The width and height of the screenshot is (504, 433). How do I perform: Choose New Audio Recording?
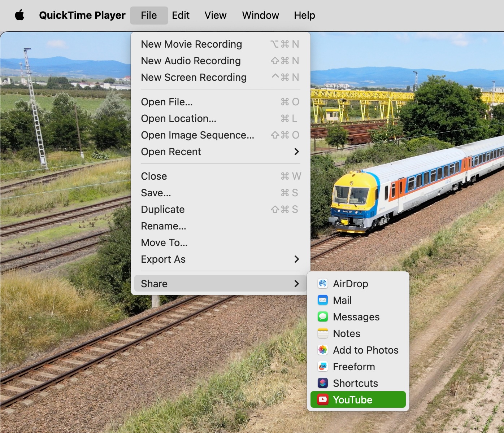point(220,61)
